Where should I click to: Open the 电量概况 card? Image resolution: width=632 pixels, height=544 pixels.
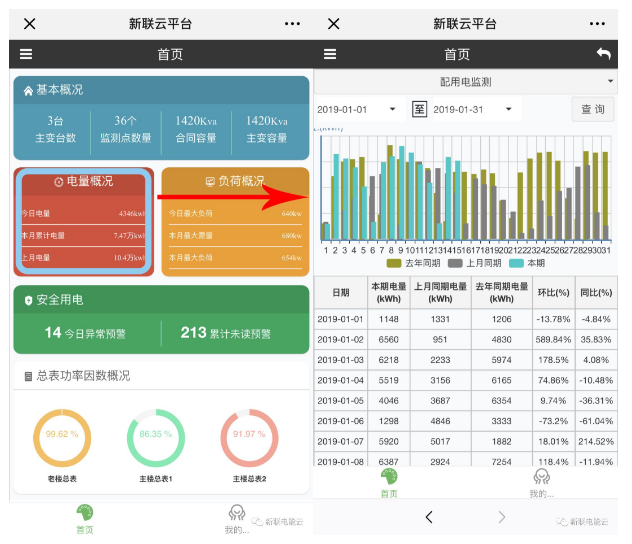click(x=83, y=222)
